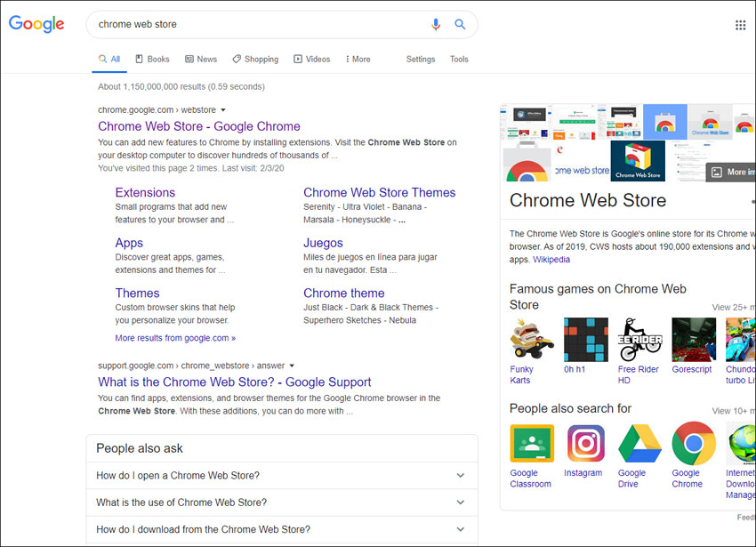
Task: Open 'Chrome Web Store - Google Chrome' result
Action: pos(199,126)
